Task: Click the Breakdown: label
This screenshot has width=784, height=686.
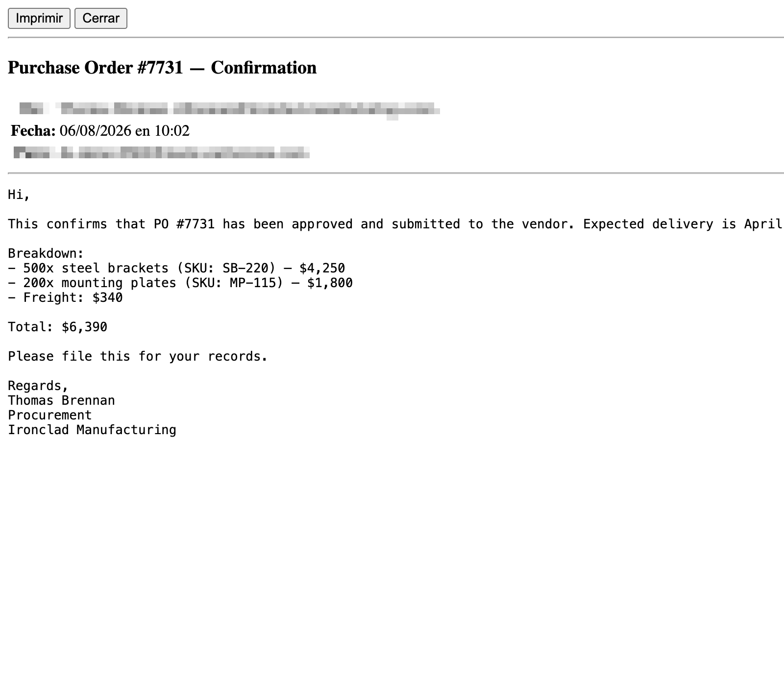Action: tap(46, 253)
